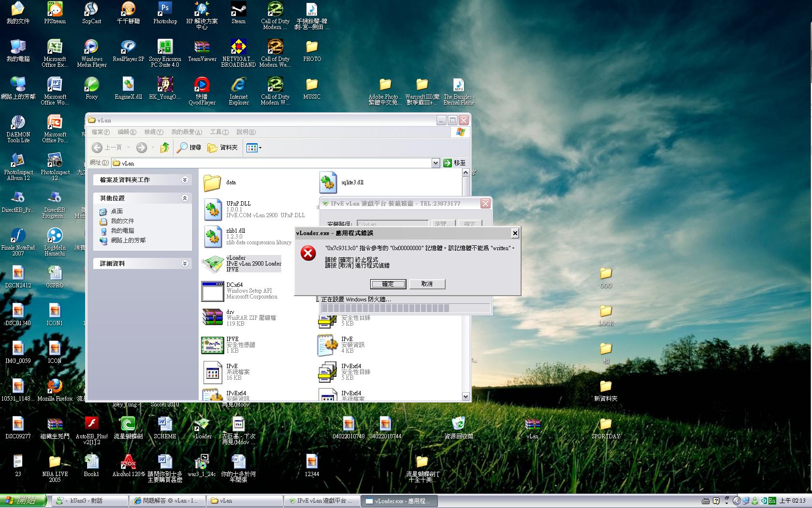Open the Views dropdown in toolbar
The width and height of the screenshot is (812, 508).
click(x=254, y=148)
